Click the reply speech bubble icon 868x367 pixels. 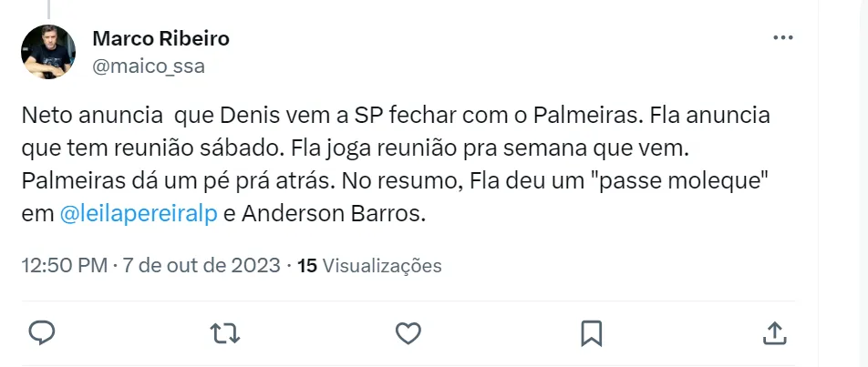(43, 331)
